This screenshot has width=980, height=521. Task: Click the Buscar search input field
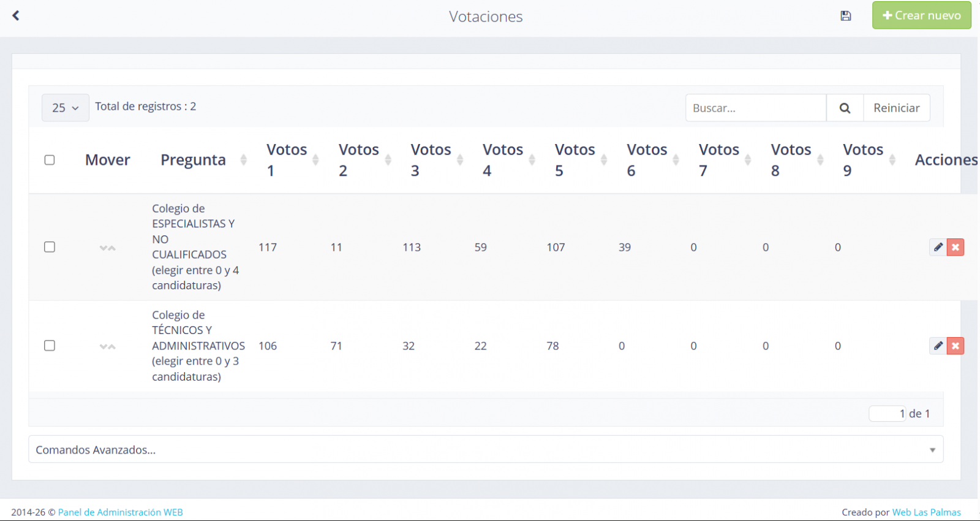[x=755, y=108]
